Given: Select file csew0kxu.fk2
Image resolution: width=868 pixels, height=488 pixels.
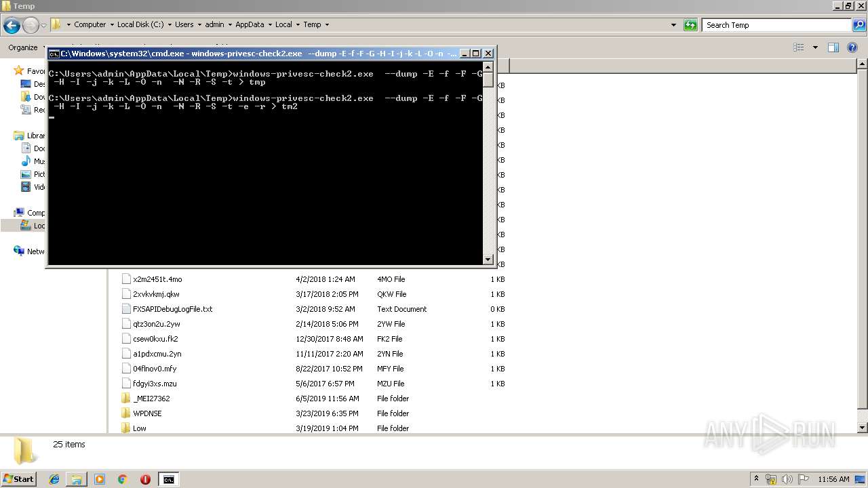Looking at the screenshot, I should (x=155, y=339).
